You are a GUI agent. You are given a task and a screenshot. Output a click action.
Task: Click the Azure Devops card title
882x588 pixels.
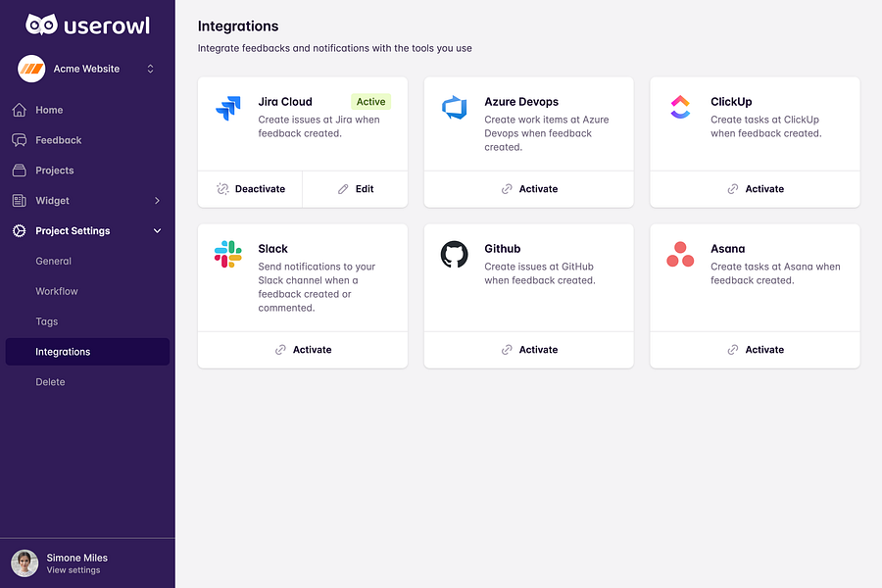coord(521,102)
